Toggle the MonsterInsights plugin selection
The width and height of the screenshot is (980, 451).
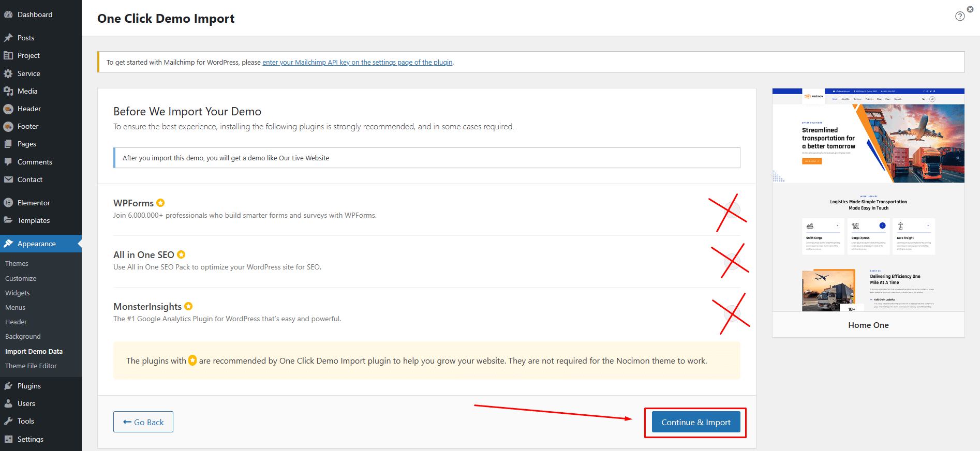tap(732, 313)
